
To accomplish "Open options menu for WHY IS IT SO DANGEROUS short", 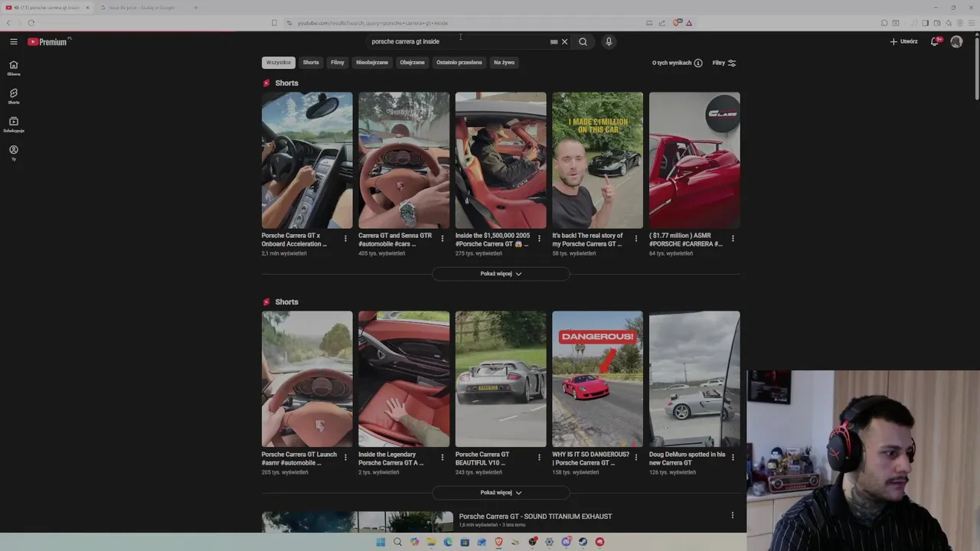I will coord(635,458).
